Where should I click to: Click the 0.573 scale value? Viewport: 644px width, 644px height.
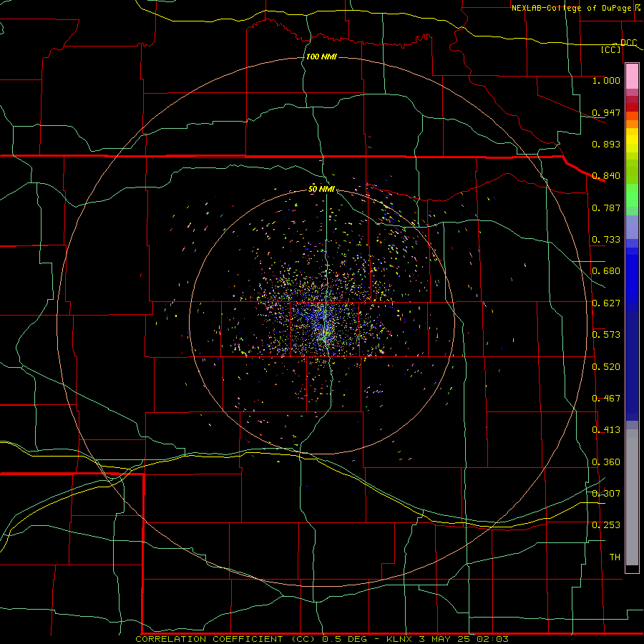606,335
